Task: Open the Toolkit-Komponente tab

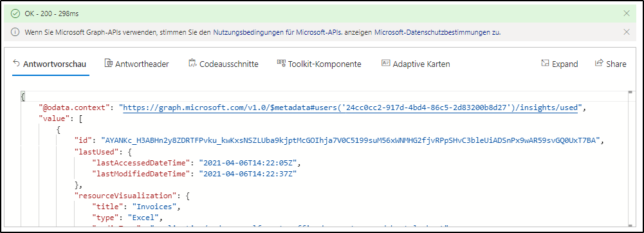Action: 319,64
